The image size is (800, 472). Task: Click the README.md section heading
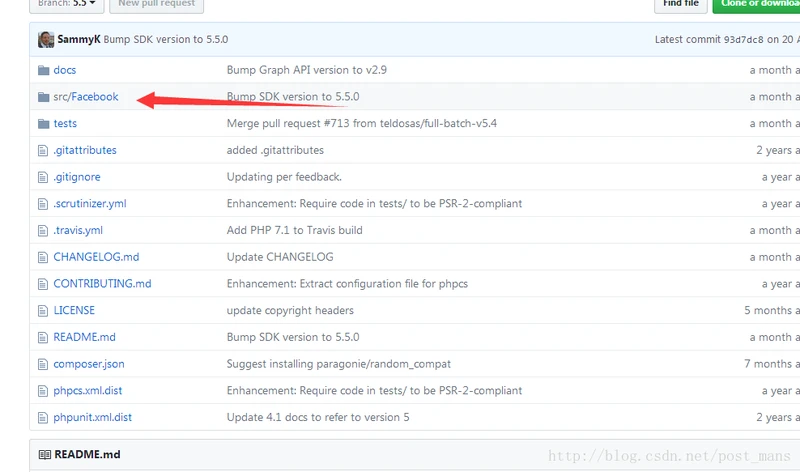click(87, 455)
